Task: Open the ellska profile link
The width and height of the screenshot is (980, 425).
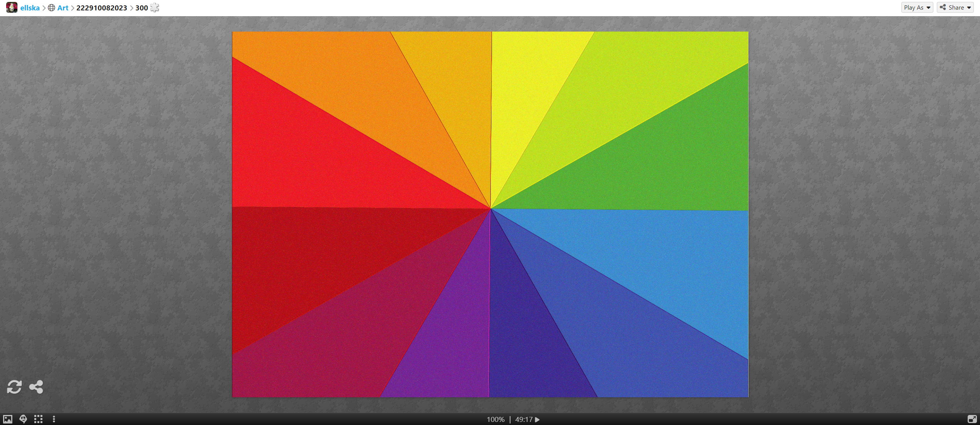Action: pos(30,8)
